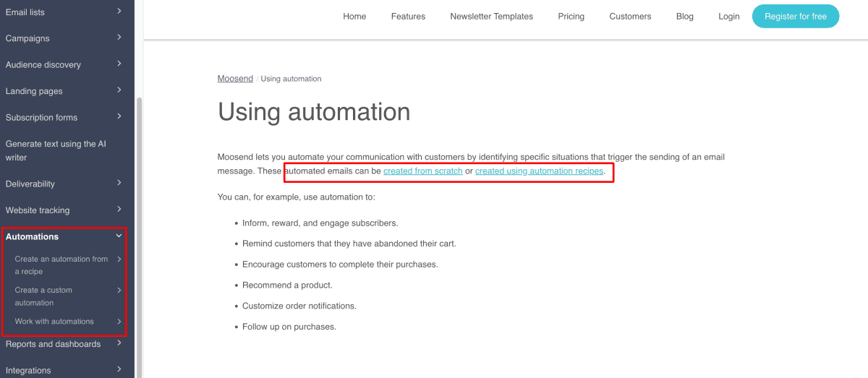
Task: Click the Moosend breadcrumb link
Action: (235, 79)
